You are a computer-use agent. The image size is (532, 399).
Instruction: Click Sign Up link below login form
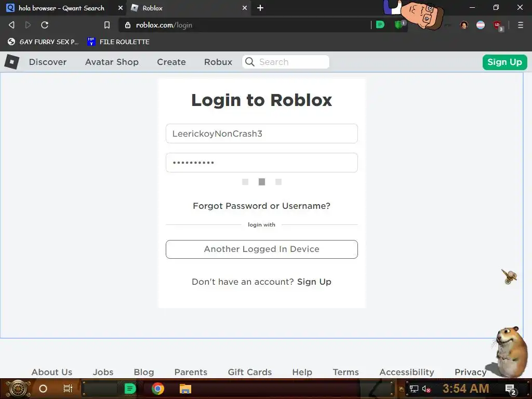(314, 282)
